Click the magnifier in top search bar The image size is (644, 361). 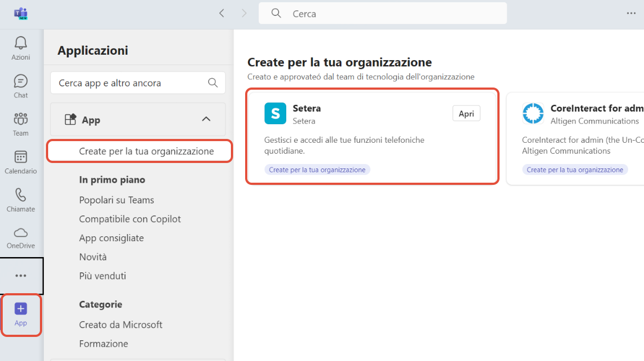pos(276,14)
